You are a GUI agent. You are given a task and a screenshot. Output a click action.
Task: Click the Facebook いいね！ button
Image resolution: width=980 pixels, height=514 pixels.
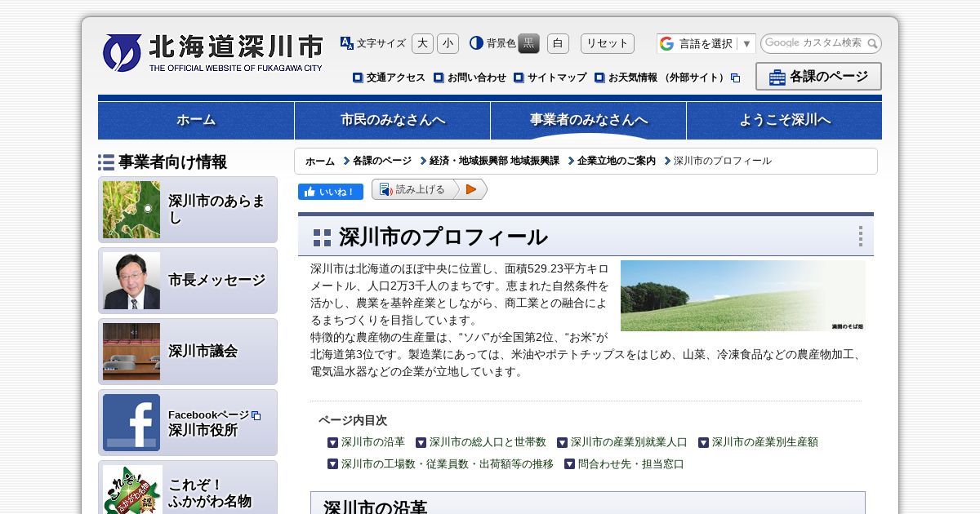coord(331,192)
